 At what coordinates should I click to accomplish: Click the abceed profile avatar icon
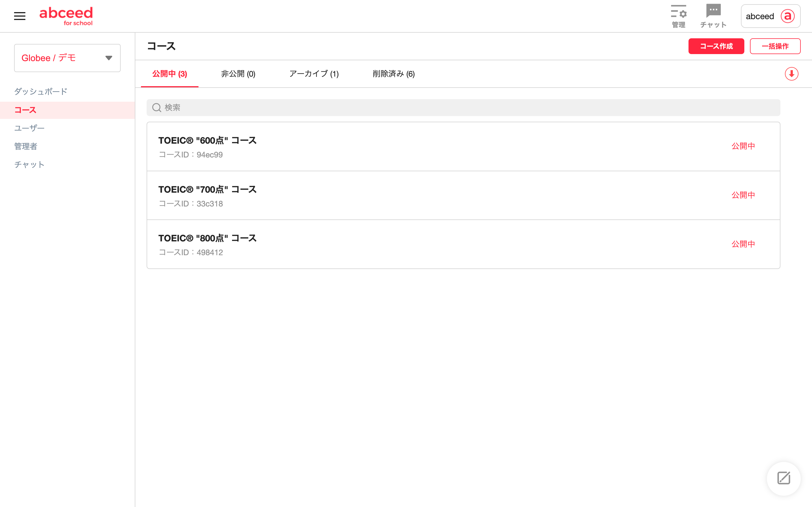tap(787, 16)
